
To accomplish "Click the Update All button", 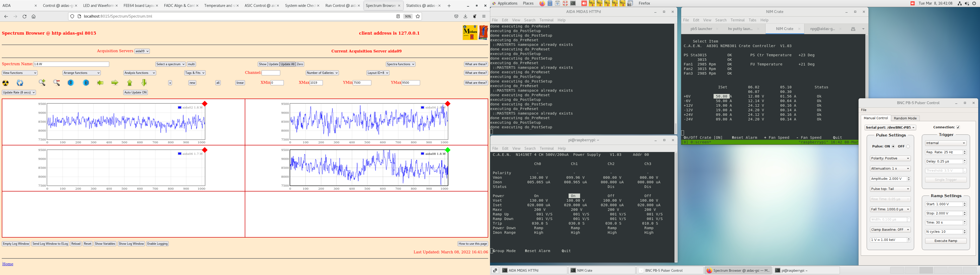I will pos(287,64).
